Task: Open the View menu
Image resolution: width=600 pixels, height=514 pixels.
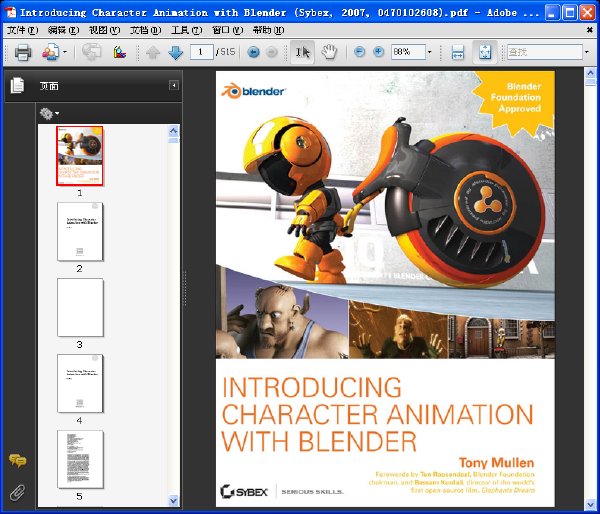Action: coord(104,30)
